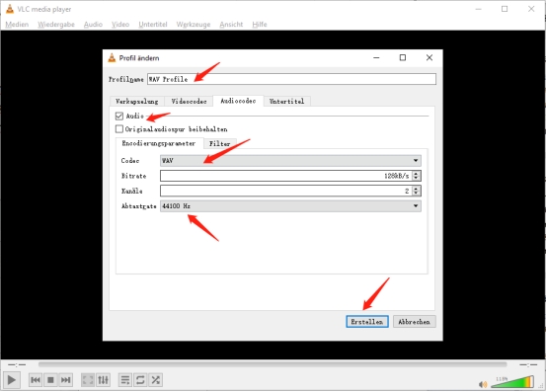This screenshot has width=546, height=392.
Task: Minimize the VLC media player window
Action: coord(479,9)
